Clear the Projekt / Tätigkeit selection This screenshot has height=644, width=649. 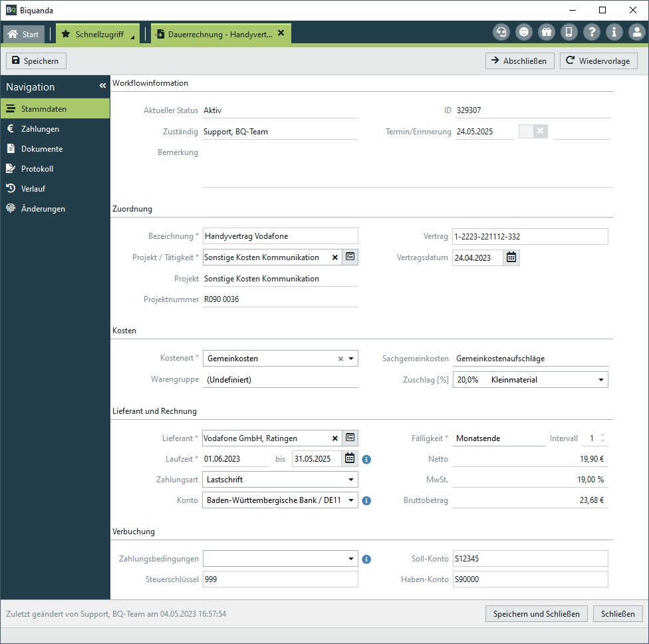pyautogui.click(x=334, y=257)
